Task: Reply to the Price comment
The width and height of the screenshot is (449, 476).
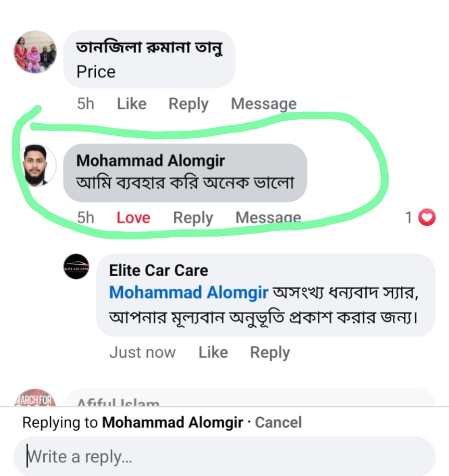Action: [x=188, y=104]
